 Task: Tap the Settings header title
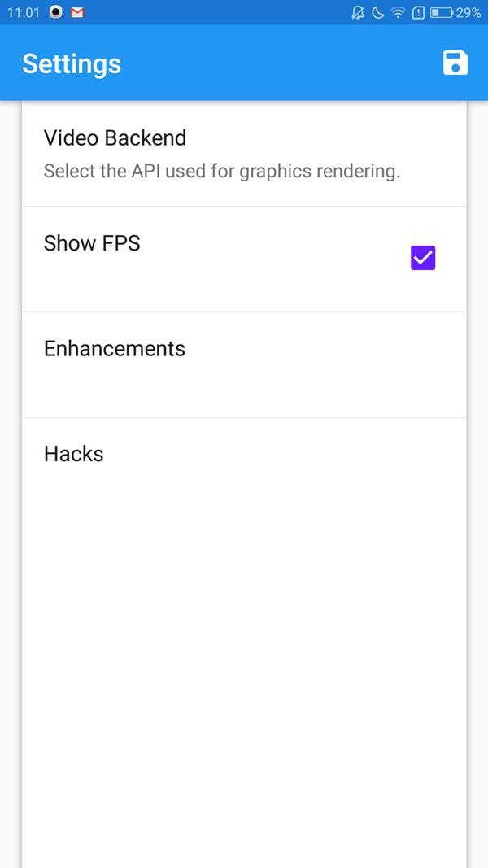click(x=72, y=63)
